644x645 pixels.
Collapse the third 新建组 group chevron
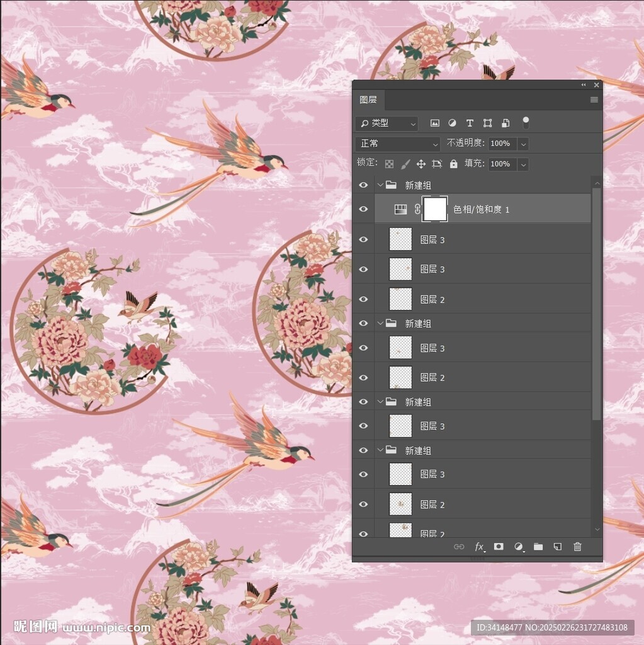[380, 402]
